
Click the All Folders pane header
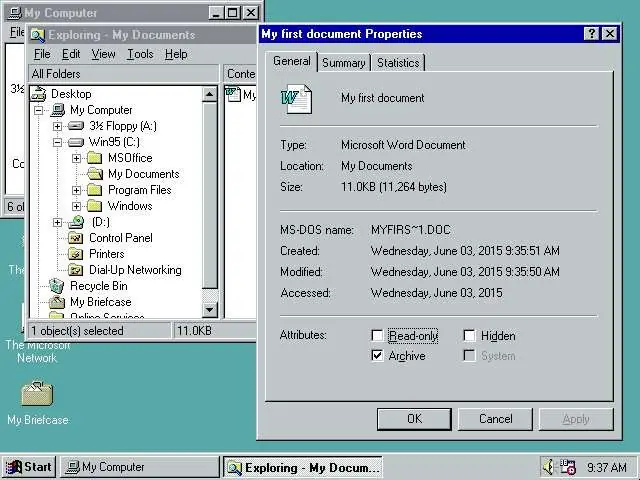pyautogui.click(x=124, y=74)
